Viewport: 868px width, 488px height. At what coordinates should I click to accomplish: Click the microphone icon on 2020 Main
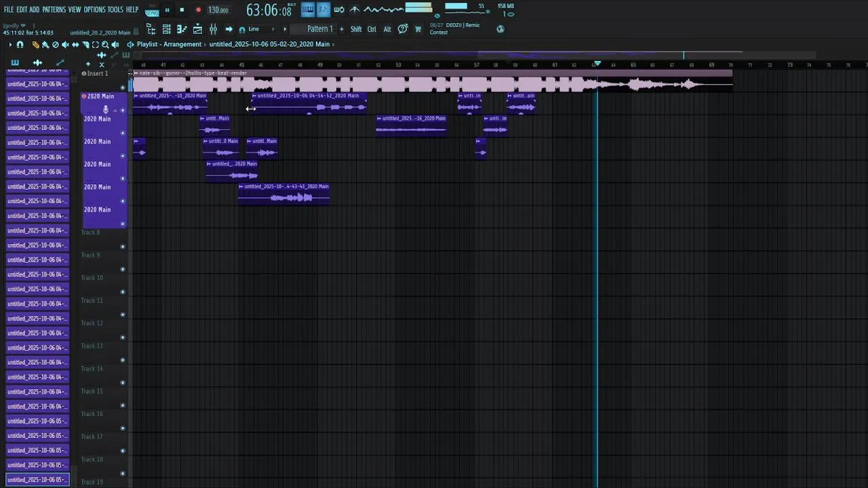click(x=105, y=109)
